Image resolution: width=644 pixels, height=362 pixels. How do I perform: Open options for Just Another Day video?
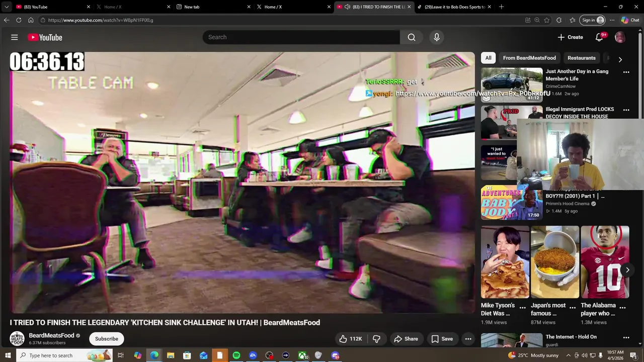626,72
